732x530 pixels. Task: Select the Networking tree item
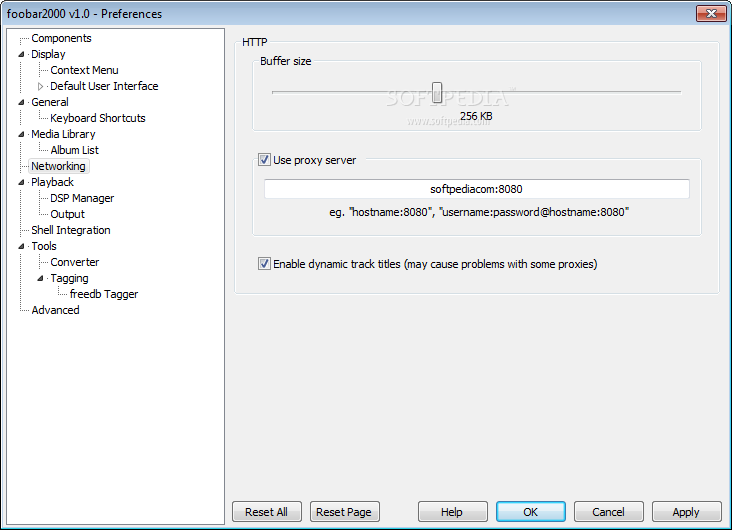58,166
